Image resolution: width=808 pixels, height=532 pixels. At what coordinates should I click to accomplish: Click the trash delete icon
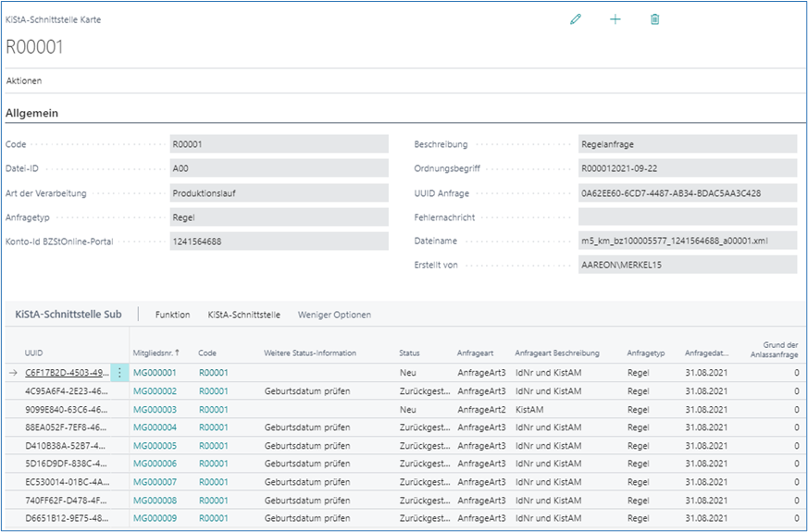[655, 19]
